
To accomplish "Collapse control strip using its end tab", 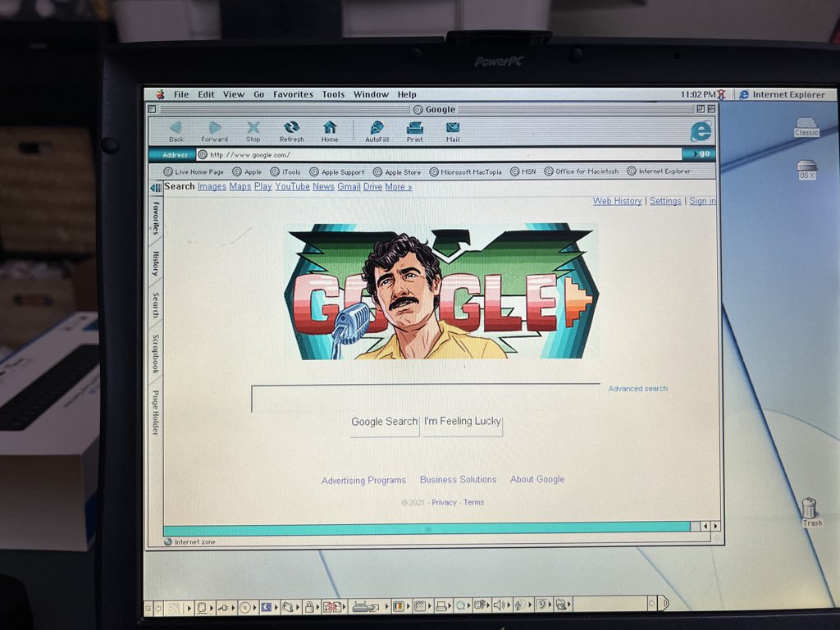I will click(664, 604).
